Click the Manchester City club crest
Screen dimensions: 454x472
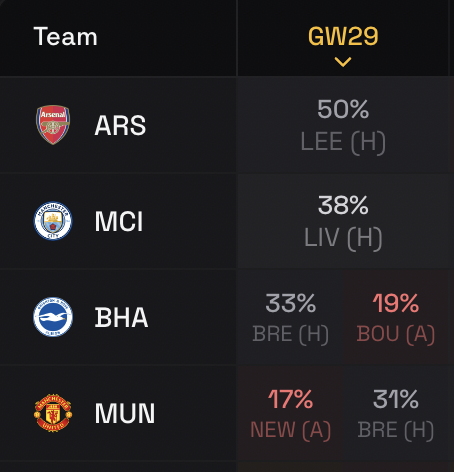pyautogui.click(x=53, y=221)
